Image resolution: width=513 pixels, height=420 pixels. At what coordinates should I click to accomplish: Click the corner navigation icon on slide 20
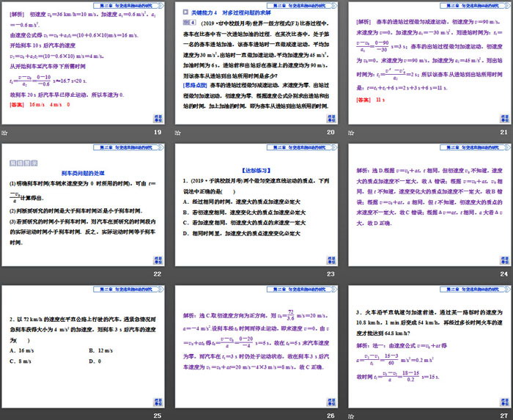click(x=331, y=119)
